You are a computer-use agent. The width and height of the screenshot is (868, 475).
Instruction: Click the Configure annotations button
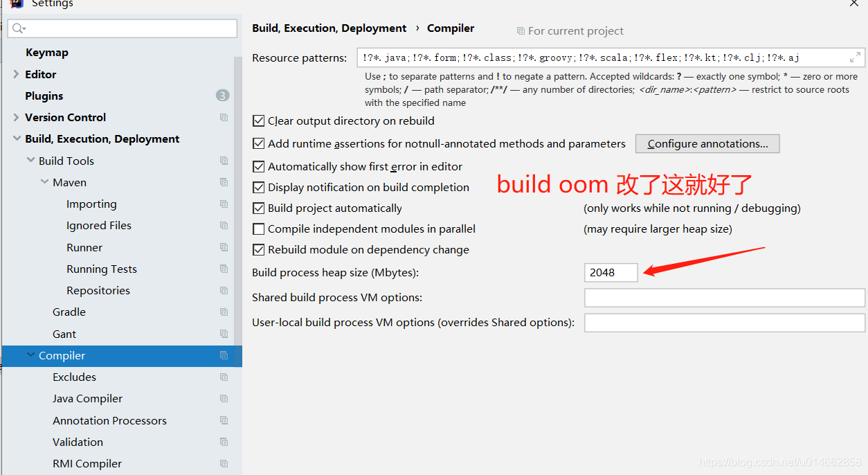coord(707,144)
